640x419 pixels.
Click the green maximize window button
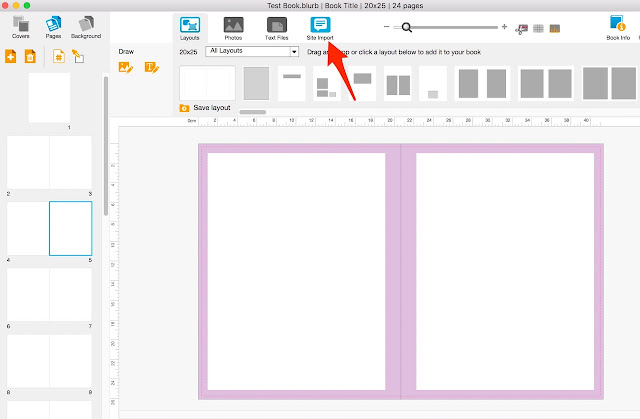[27, 5]
